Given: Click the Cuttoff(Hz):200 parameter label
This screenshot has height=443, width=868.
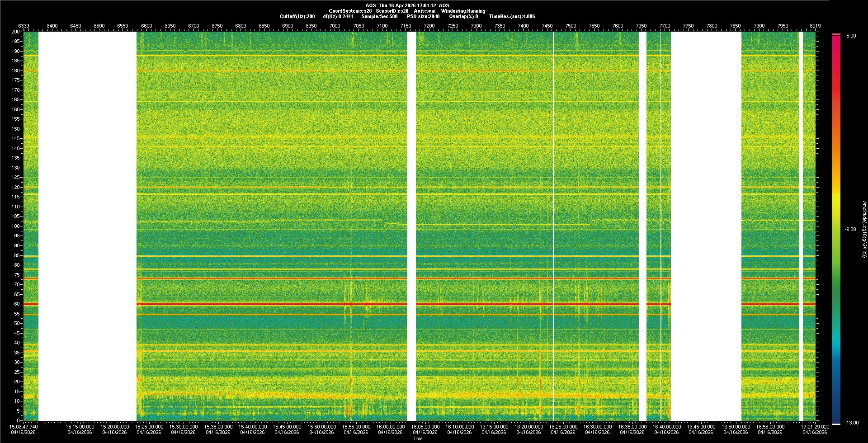Looking at the screenshot, I should [x=297, y=16].
